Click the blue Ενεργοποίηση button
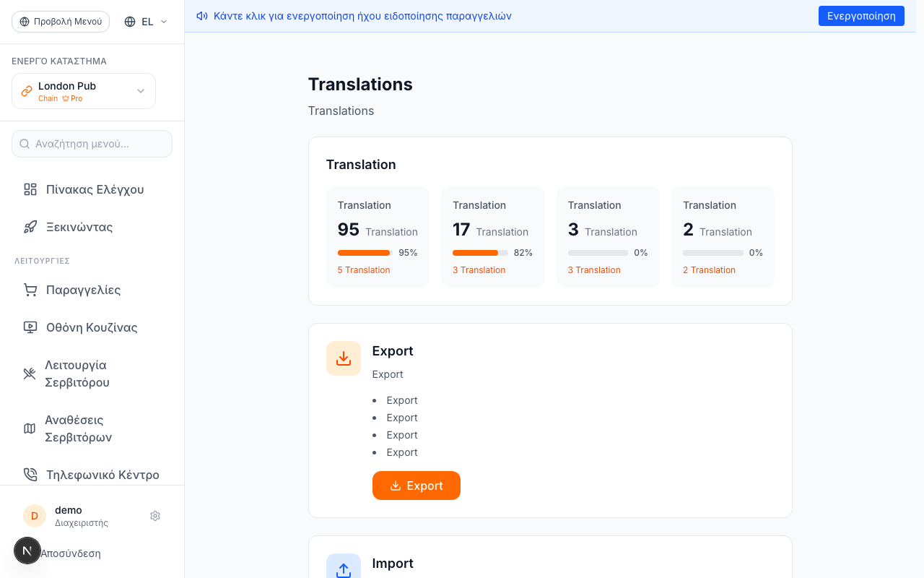The image size is (924, 578). click(861, 16)
